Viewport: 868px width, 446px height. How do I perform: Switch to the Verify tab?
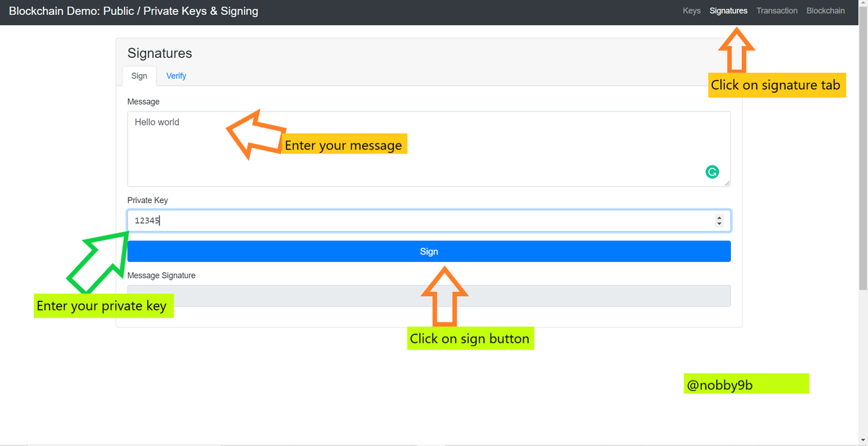(176, 76)
